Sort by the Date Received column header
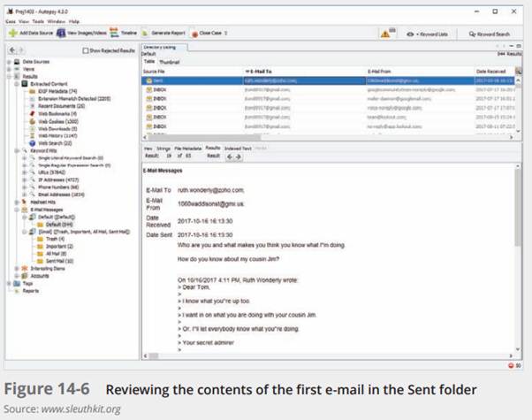This screenshot has width=532, height=420. [x=494, y=72]
